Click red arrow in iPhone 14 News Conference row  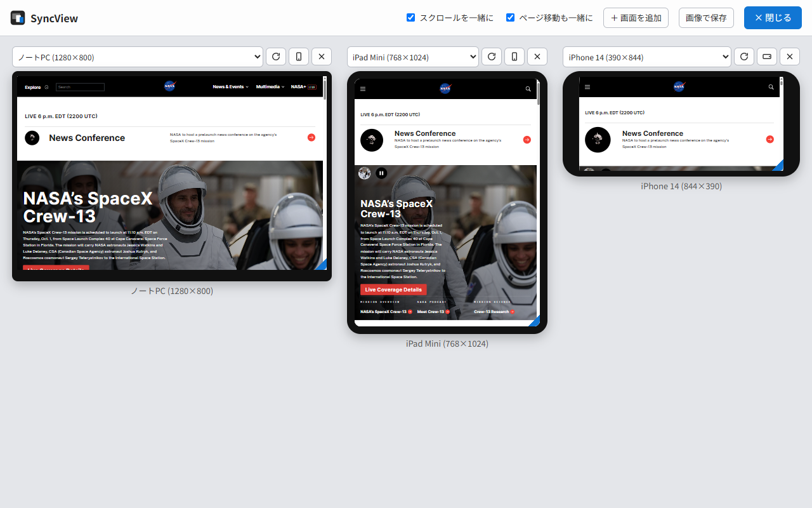(769, 139)
